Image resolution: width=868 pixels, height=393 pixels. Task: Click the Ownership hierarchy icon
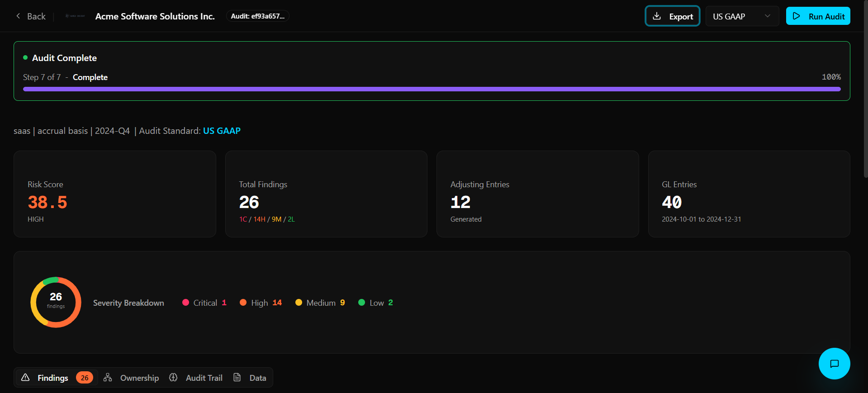tap(108, 378)
